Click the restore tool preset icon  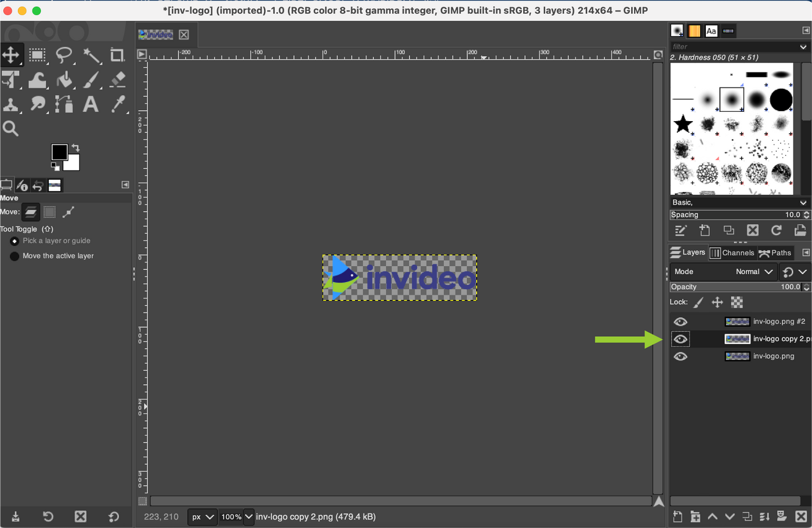pyautogui.click(x=48, y=516)
